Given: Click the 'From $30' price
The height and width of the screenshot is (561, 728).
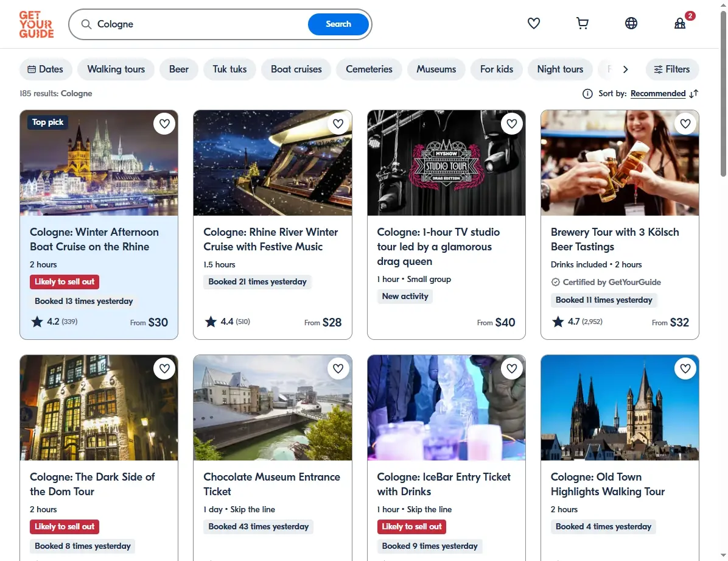Looking at the screenshot, I should click(x=149, y=322).
